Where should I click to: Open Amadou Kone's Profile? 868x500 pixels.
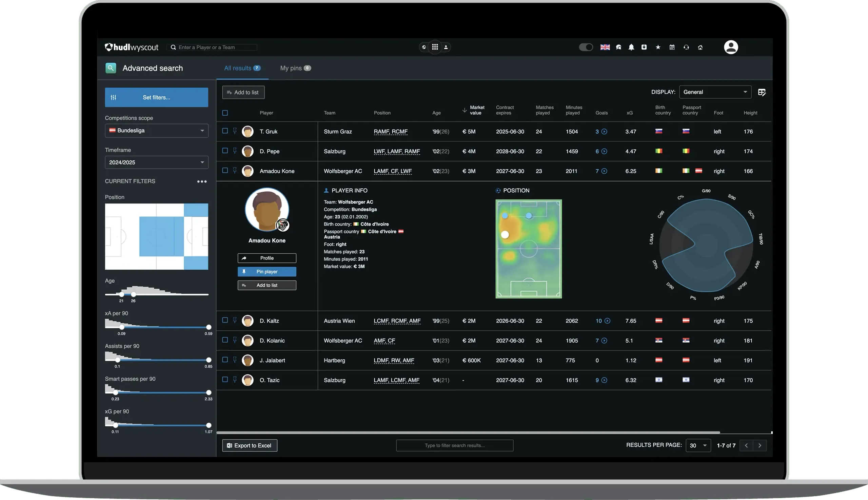pyautogui.click(x=267, y=258)
